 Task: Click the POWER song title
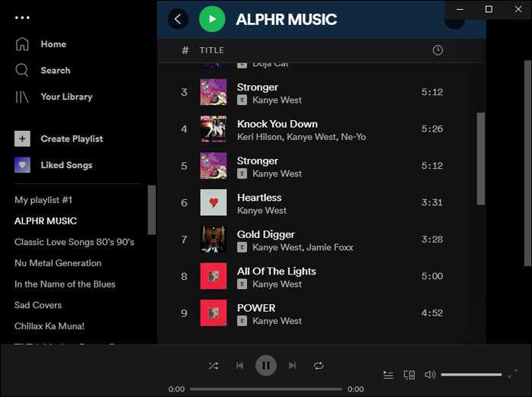click(256, 308)
